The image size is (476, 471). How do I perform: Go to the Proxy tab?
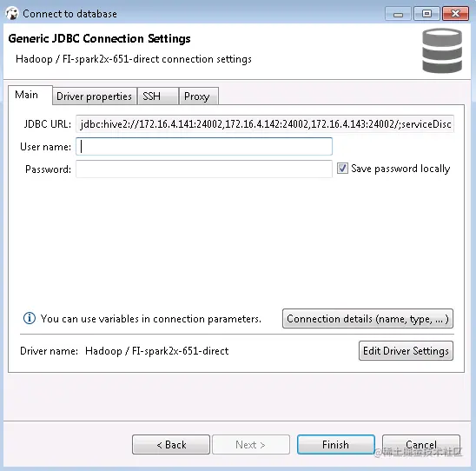tap(199, 96)
